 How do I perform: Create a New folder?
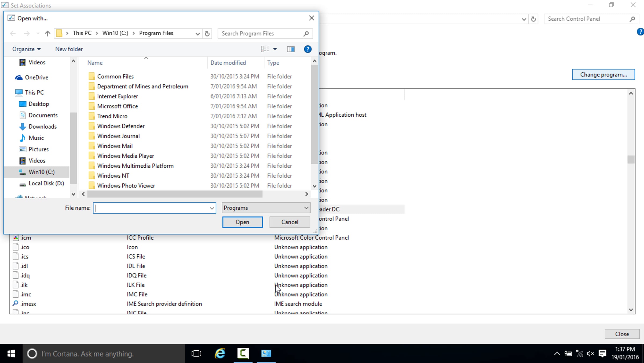pyautogui.click(x=69, y=49)
